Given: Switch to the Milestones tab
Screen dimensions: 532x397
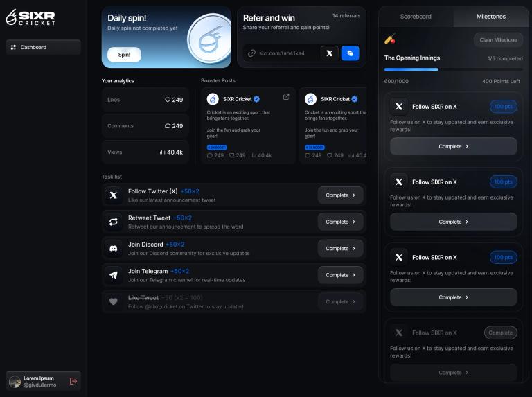Looking at the screenshot, I should (490, 17).
